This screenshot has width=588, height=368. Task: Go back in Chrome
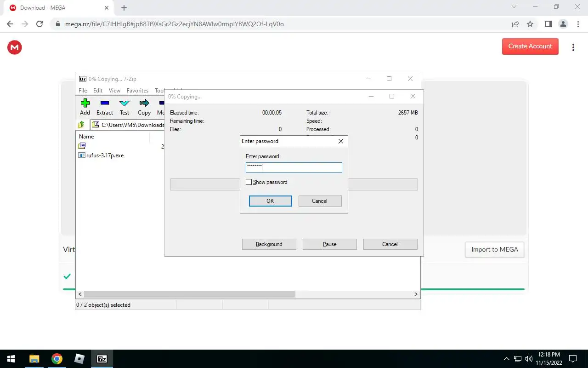coord(10,24)
